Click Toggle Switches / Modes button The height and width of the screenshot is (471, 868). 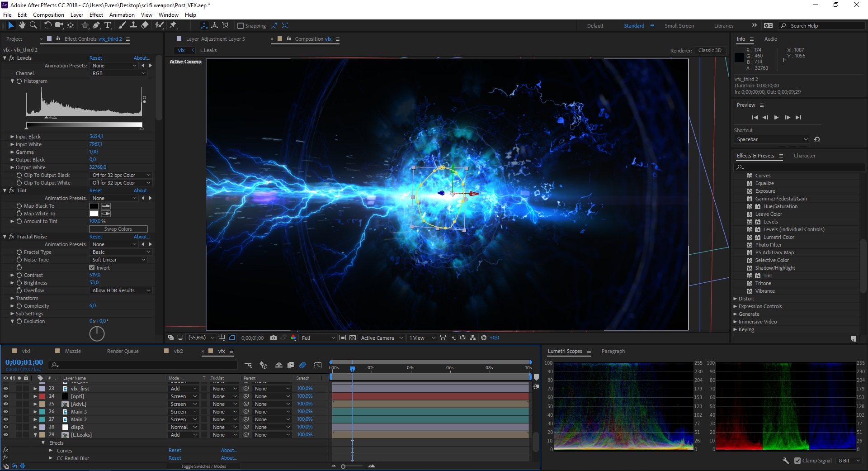point(203,466)
